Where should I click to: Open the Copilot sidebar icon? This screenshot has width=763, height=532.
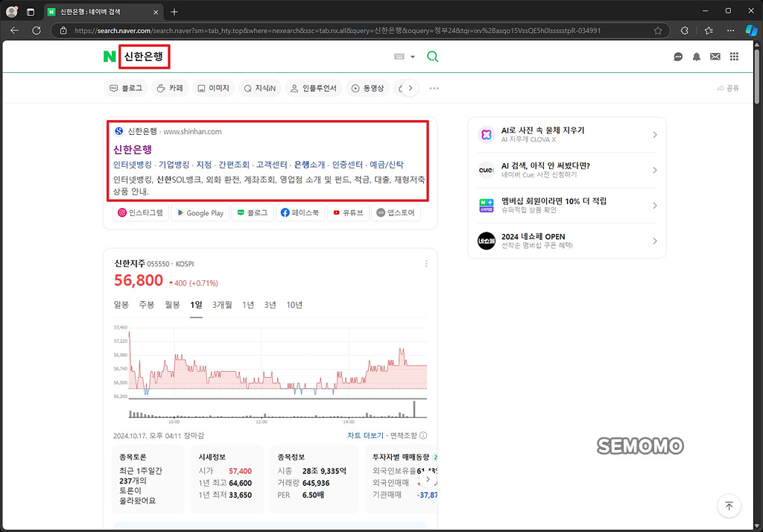[x=751, y=31]
